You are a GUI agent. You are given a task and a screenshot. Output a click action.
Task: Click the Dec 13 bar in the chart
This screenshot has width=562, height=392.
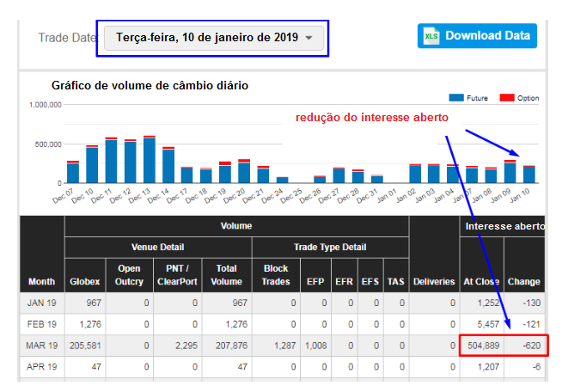(150, 160)
